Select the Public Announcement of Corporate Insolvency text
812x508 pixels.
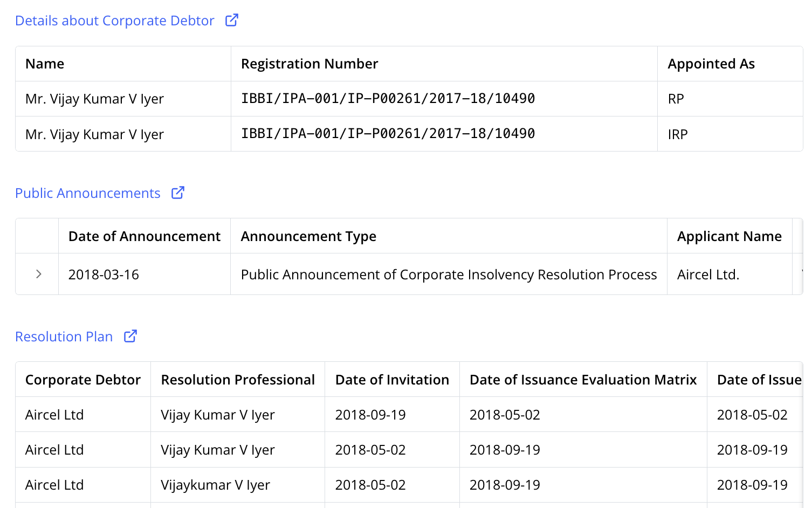[449, 274]
